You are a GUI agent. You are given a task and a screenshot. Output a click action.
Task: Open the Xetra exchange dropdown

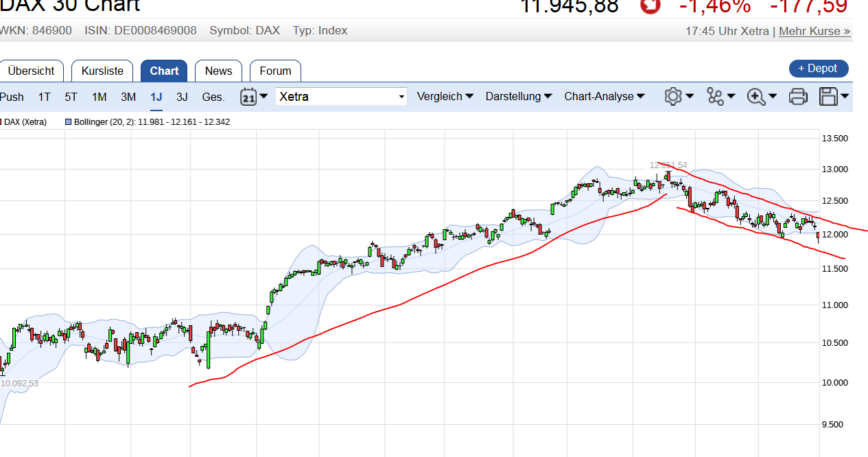(341, 96)
